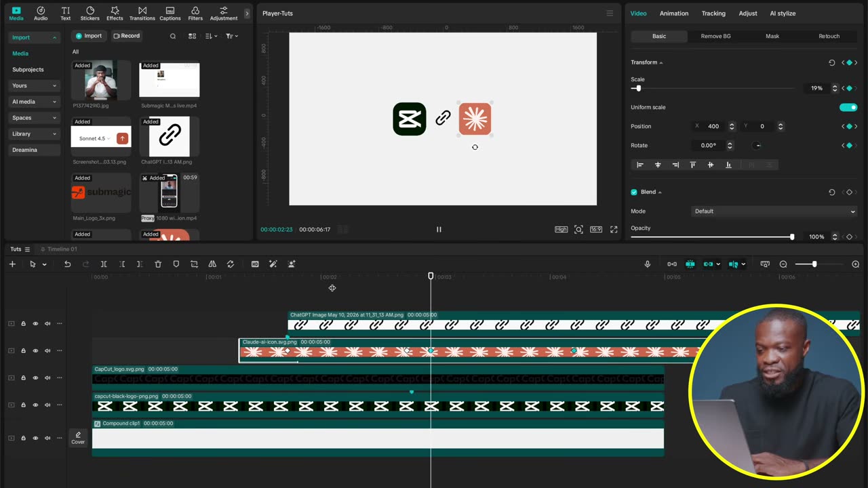Click the Import button in media panel
868x488 pixels.
(x=89, y=36)
